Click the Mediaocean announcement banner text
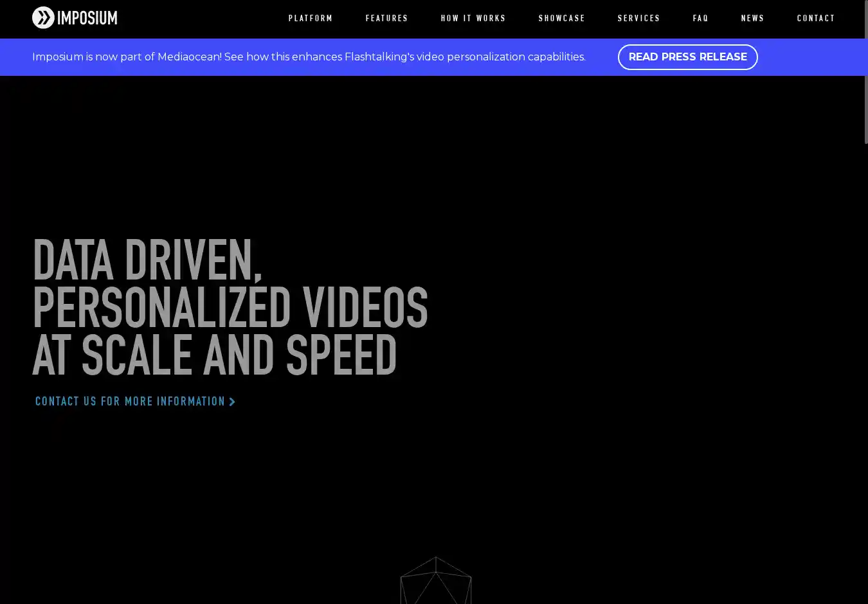The width and height of the screenshot is (868, 604). coord(309,57)
